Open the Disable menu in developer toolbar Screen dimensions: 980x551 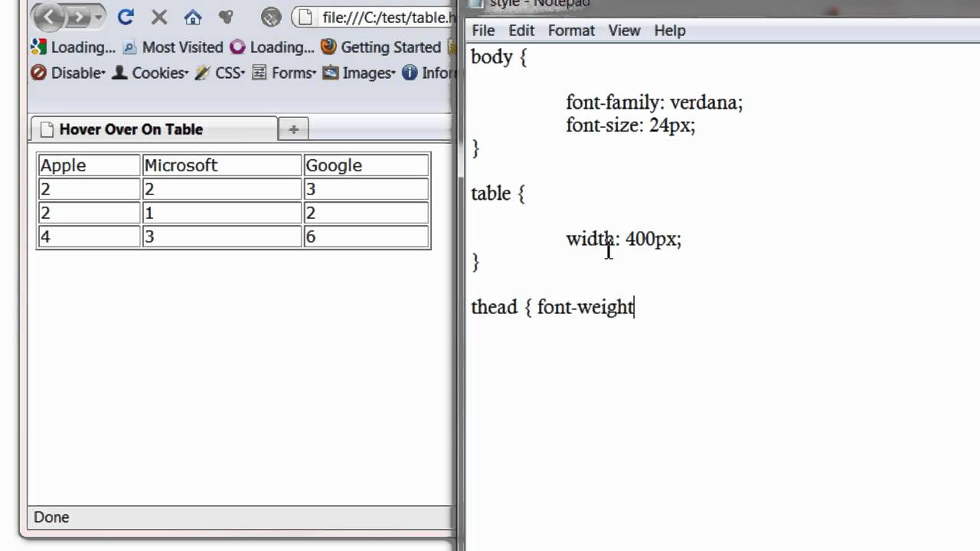pyautogui.click(x=68, y=73)
